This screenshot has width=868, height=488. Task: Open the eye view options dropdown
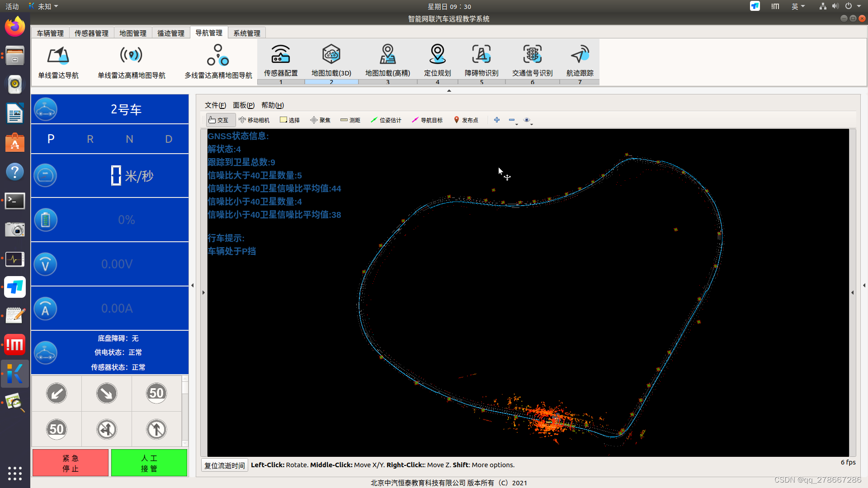click(x=528, y=120)
